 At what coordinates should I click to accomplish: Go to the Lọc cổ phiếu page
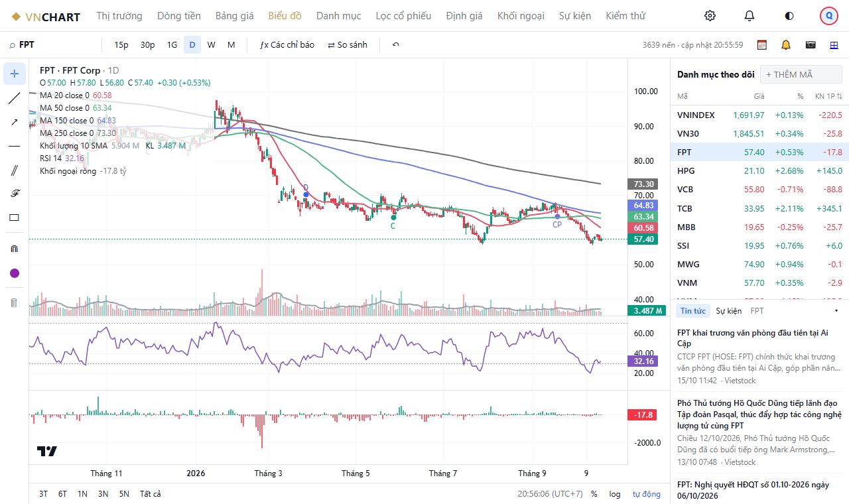(403, 16)
